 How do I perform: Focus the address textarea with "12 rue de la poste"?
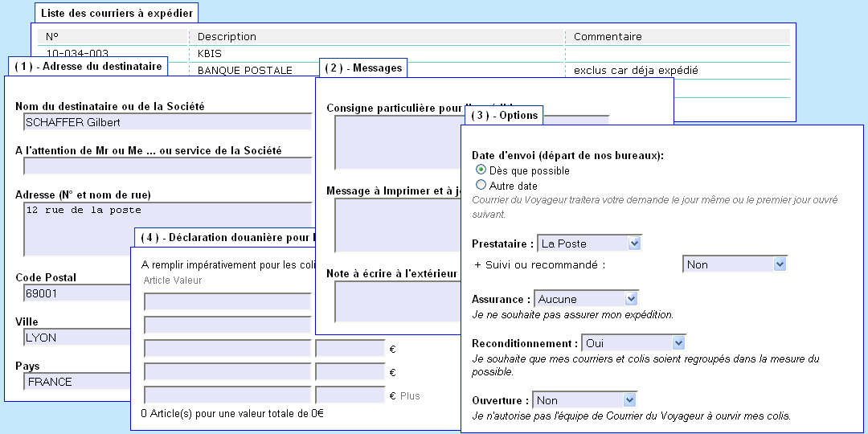(x=167, y=228)
